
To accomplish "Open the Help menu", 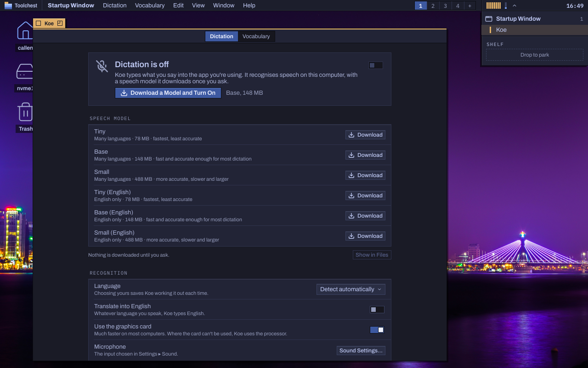I will point(249,6).
